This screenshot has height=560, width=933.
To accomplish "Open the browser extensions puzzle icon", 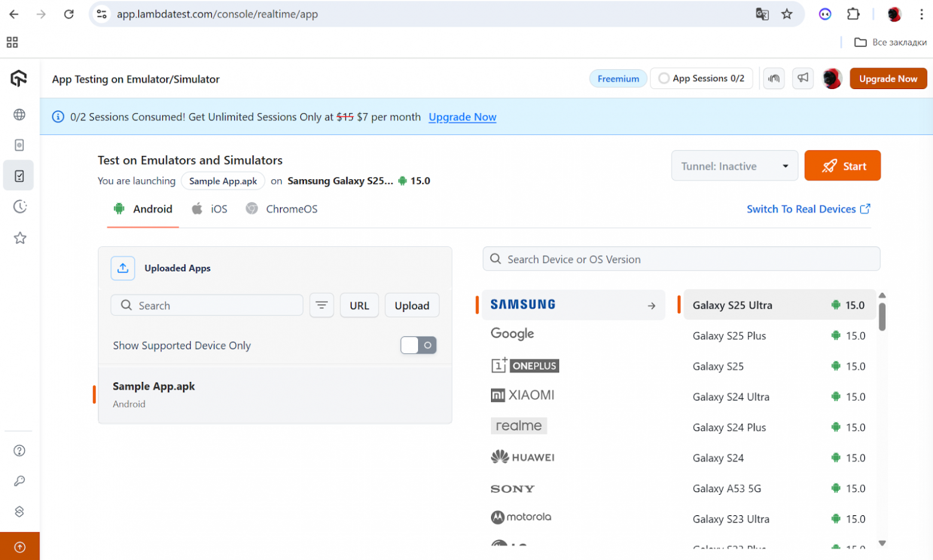I will tap(853, 14).
